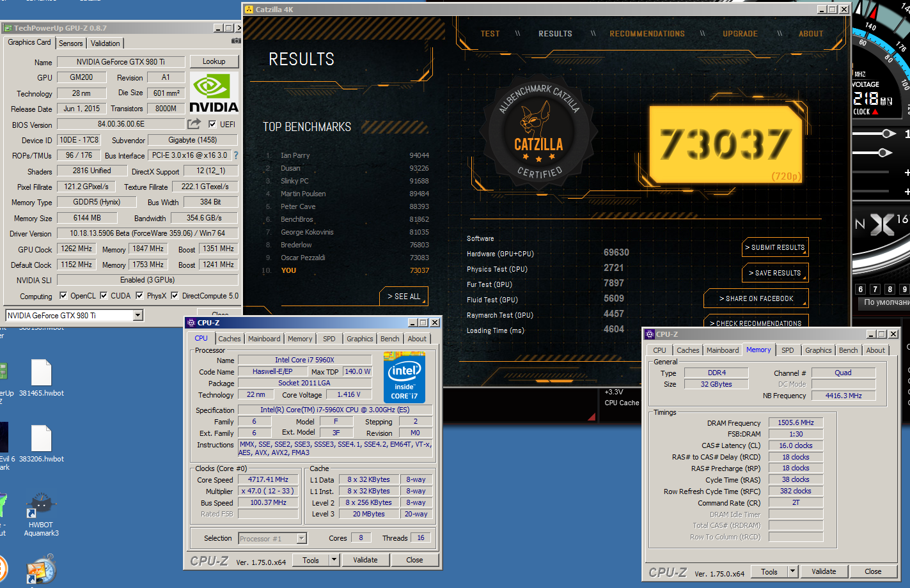Click the NVIDIA SLI Enabled (3 GPUs) field

click(148, 280)
